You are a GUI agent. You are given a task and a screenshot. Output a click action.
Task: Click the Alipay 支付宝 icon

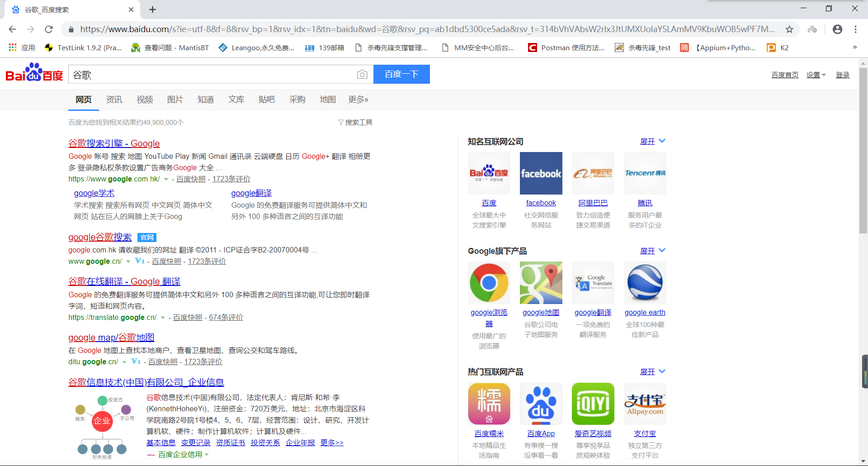coord(645,404)
